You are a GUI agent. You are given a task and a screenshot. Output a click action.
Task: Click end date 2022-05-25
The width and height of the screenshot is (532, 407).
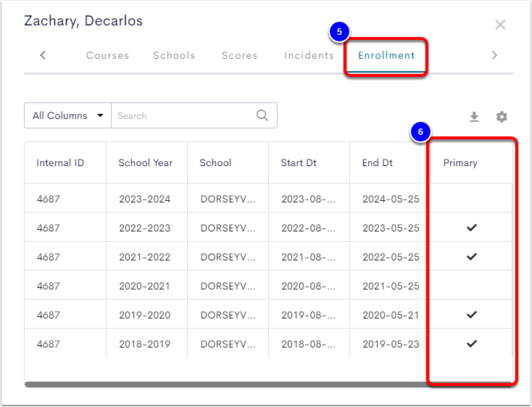pos(391,257)
